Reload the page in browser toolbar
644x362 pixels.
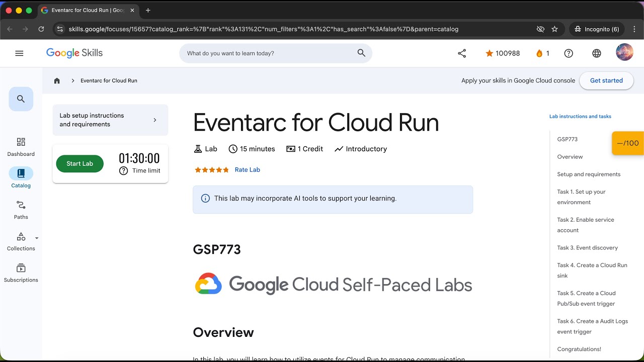(41, 29)
